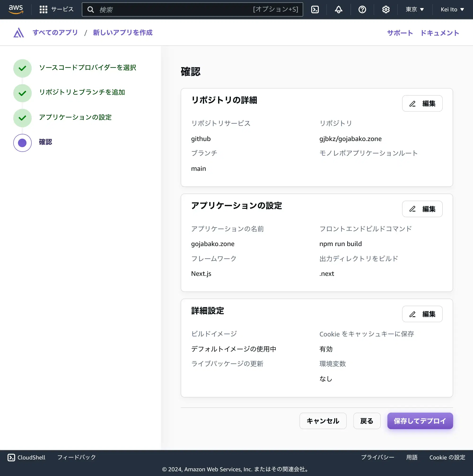Click the なし environment variables value
Viewport: 473px width, 476px height.
tap(326, 379)
